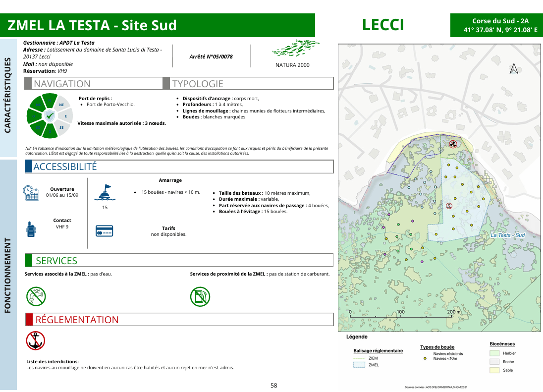Click the NAVIGATION section header

(x=94, y=83)
